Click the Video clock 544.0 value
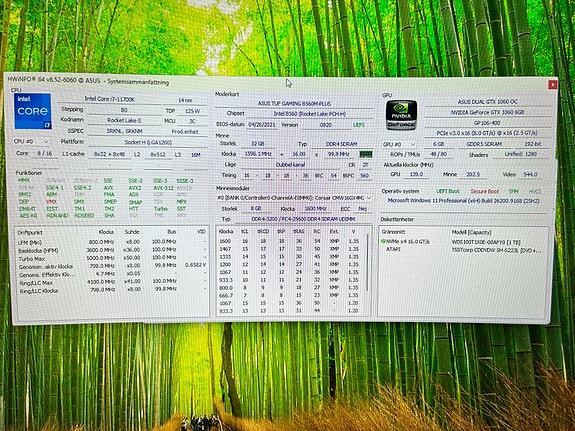 tap(530, 175)
